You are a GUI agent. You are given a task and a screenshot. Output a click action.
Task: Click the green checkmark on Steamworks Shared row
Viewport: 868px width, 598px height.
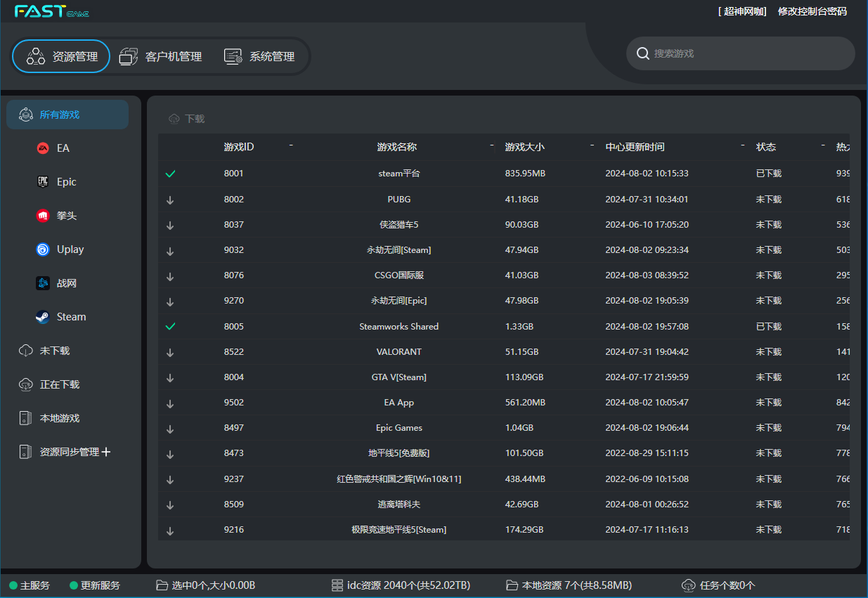click(x=170, y=326)
